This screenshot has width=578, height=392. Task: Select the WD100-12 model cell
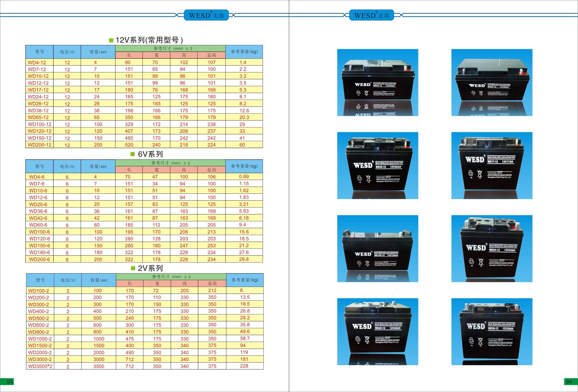(40, 124)
